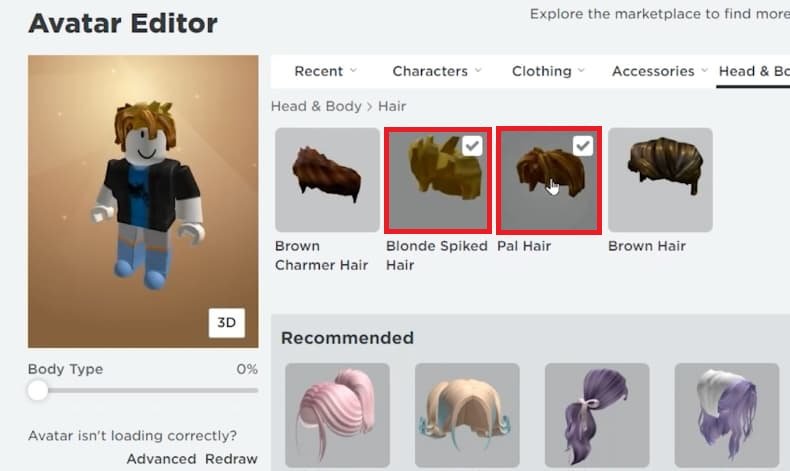Uncheck the Blonde Spiked Hair checkmark
The height and width of the screenshot is (471, 790).
click(472, 146)
